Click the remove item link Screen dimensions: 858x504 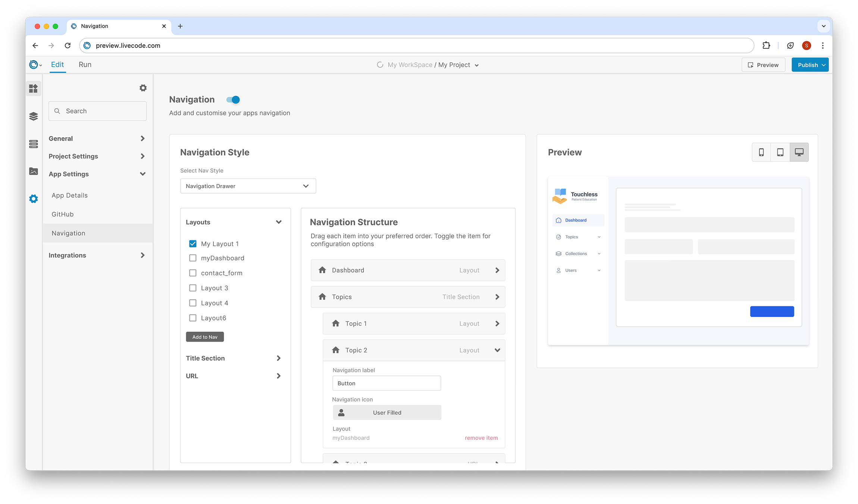pyautogui.click(x=481, y=438)
